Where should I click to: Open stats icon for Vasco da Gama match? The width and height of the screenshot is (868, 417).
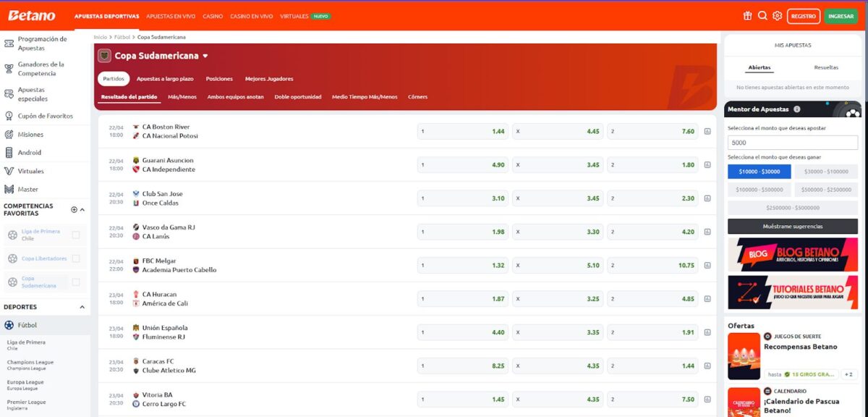coord(707,232)
